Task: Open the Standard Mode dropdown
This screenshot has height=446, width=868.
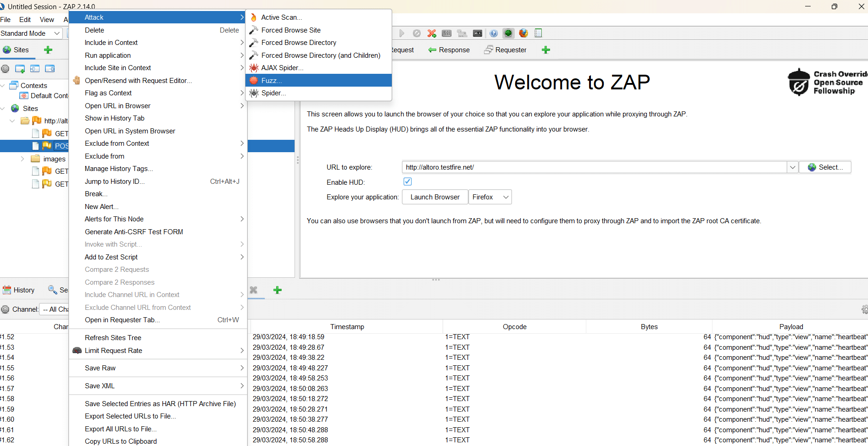Action: click(31, 33)
